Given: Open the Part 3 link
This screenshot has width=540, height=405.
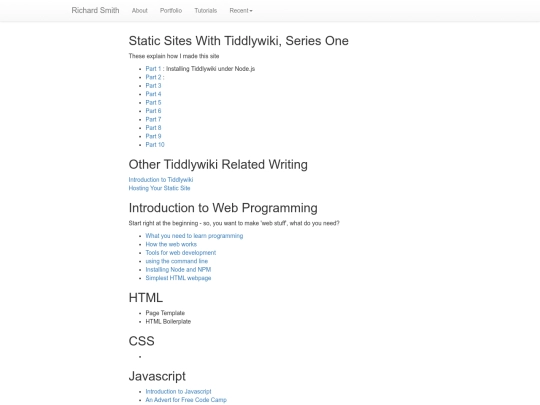Looking at the screenshot, I should click(153, 85).
